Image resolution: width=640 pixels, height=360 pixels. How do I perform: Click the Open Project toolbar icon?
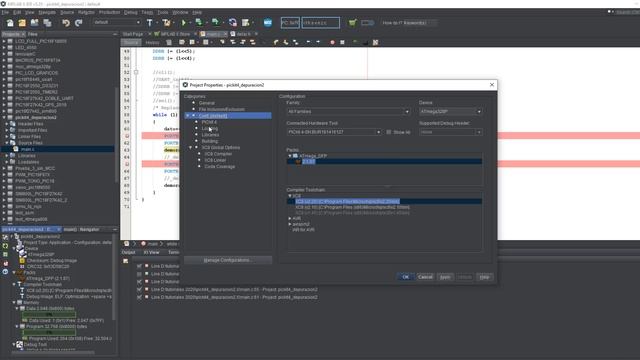pos(35,23)
